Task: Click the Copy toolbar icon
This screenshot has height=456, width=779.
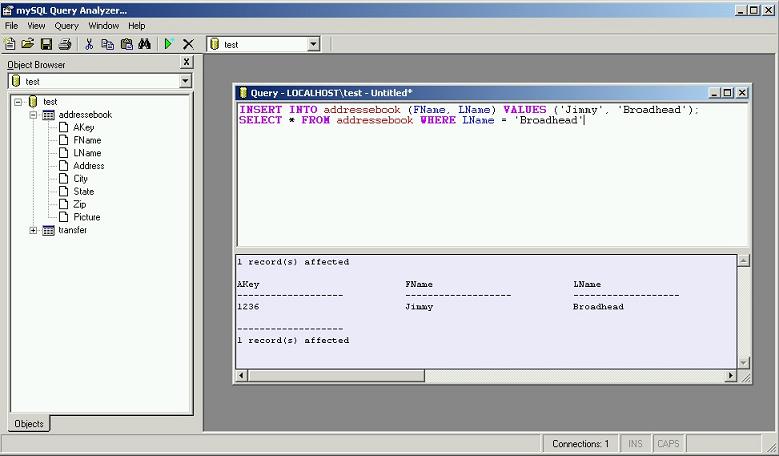Action: tap(108, 44)
